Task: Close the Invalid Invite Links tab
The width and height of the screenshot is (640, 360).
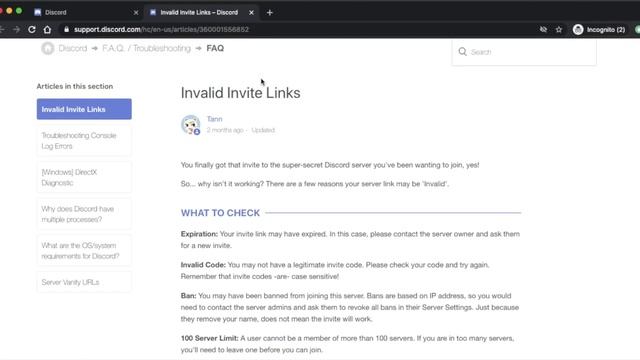Action: [251, 13]
